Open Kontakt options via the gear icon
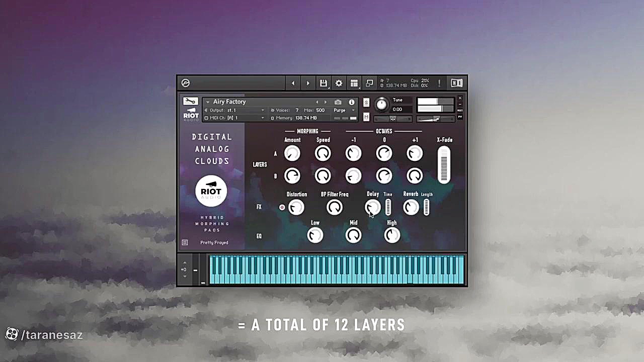Image resolution: width=644 pixels, height=362 pixels. click(339, 83)
